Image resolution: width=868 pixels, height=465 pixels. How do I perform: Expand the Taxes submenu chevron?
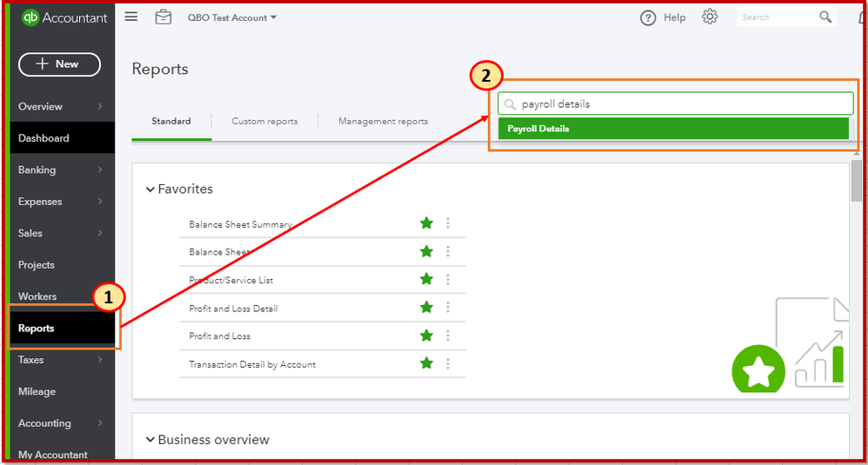pos(100,359)
